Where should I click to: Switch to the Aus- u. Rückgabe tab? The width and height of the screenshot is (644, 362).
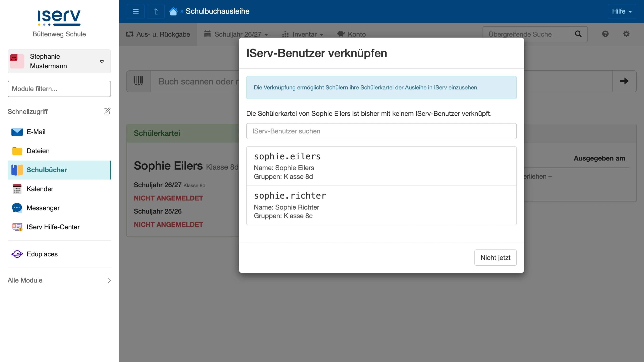tap(158, 34)
